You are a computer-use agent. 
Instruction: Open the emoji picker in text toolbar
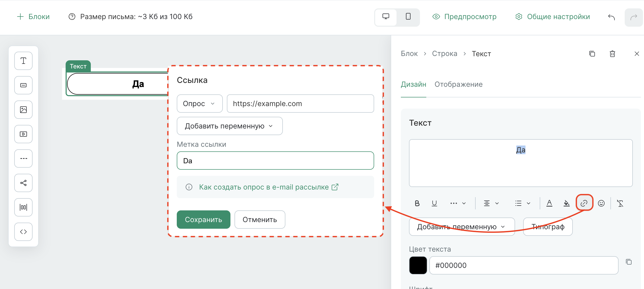[601, 203]
